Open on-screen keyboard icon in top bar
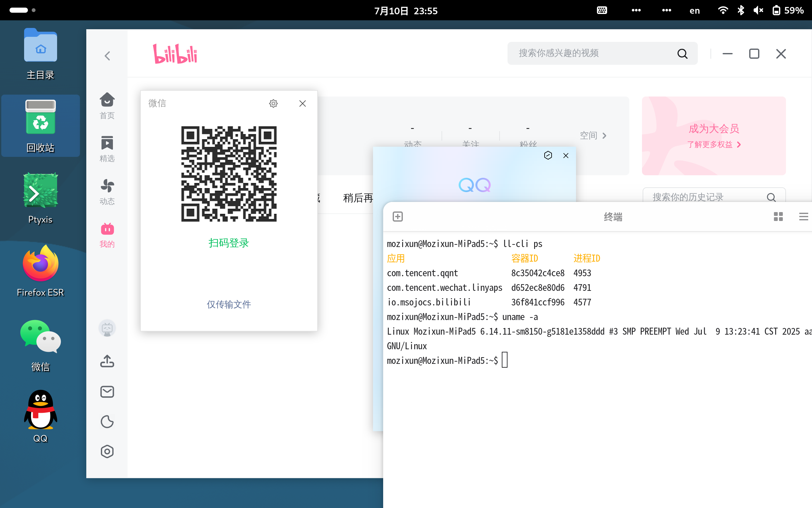The width and height of the screenshot is (812, 508). pos(602,10)
